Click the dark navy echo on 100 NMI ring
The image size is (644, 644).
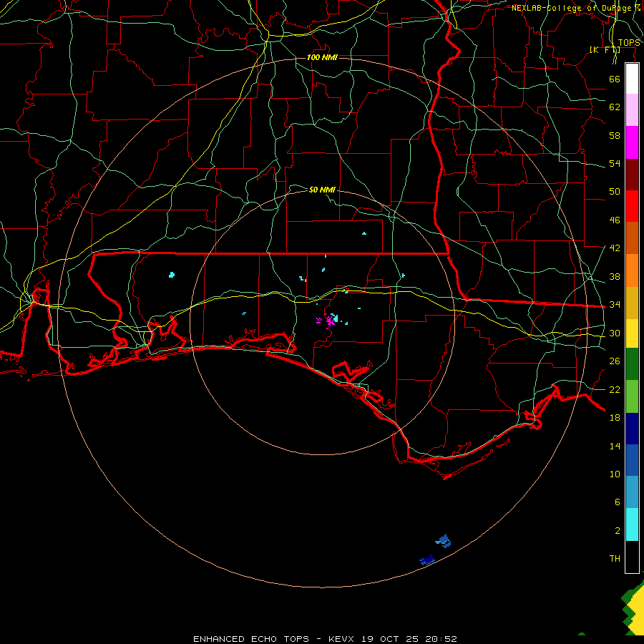coord(427,560)
